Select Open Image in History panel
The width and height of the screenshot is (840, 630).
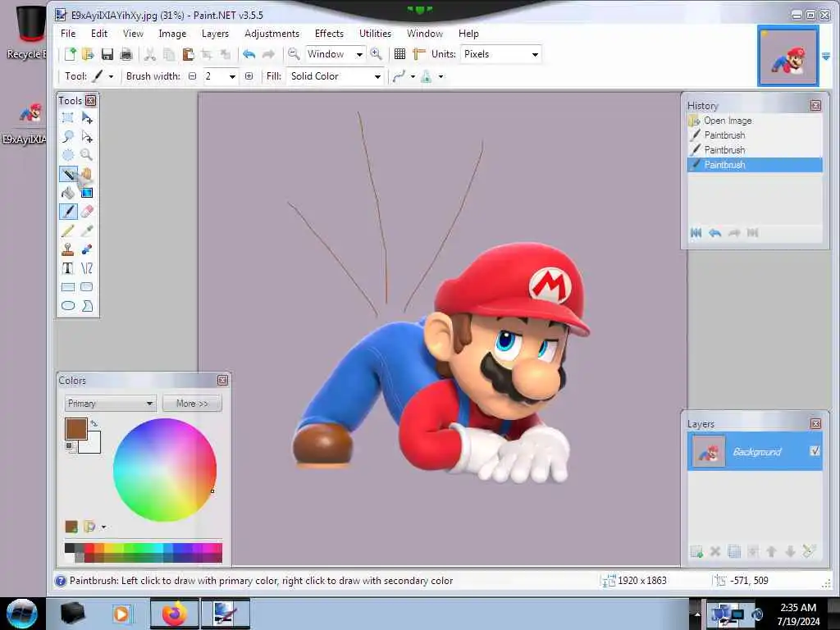tap(727, 121)
